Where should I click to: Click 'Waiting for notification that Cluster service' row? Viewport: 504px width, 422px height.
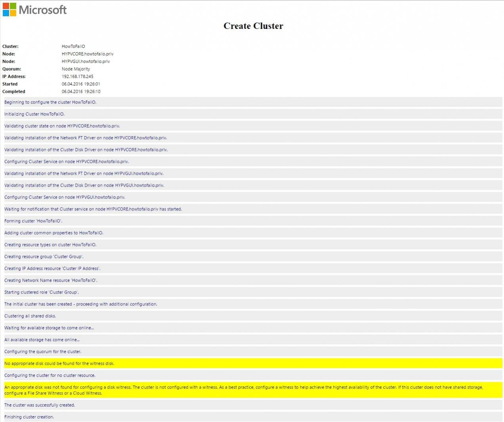[253, 209]
